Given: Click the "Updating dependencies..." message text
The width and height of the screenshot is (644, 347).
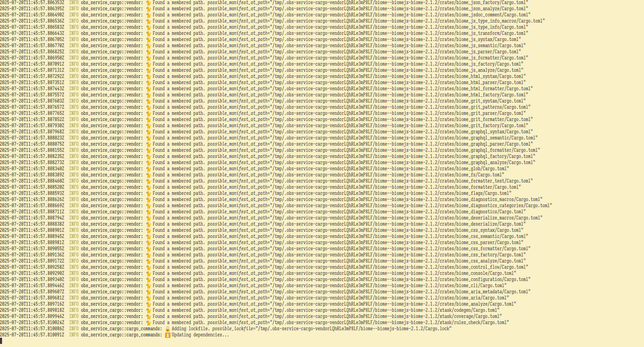Looking at the screenshot, I should pos(200,335).
